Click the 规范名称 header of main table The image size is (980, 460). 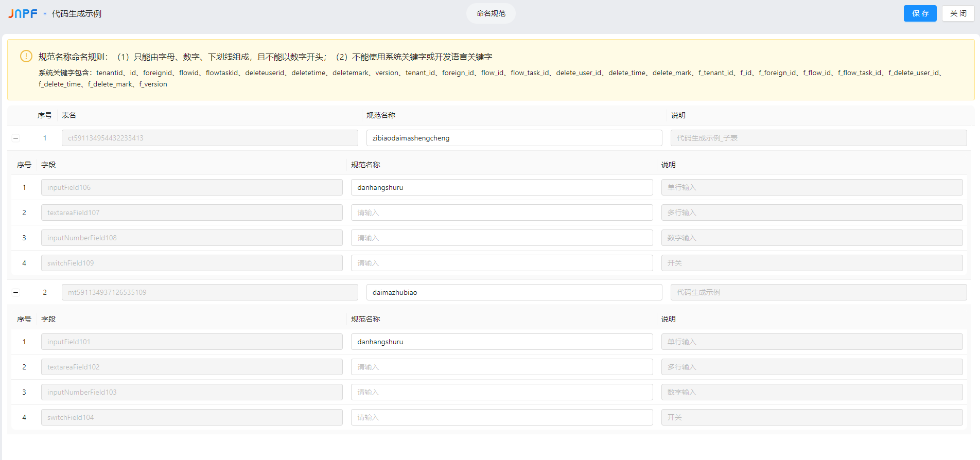(x=381, y=115)
